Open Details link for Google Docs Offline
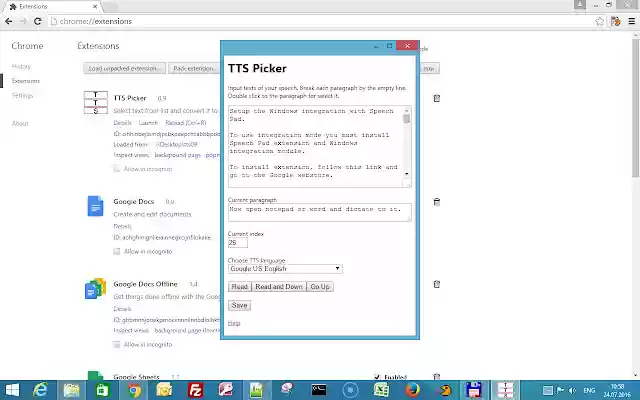Image resolution: width=640 pixels, height=400 pixels. [x=122, y=309]
